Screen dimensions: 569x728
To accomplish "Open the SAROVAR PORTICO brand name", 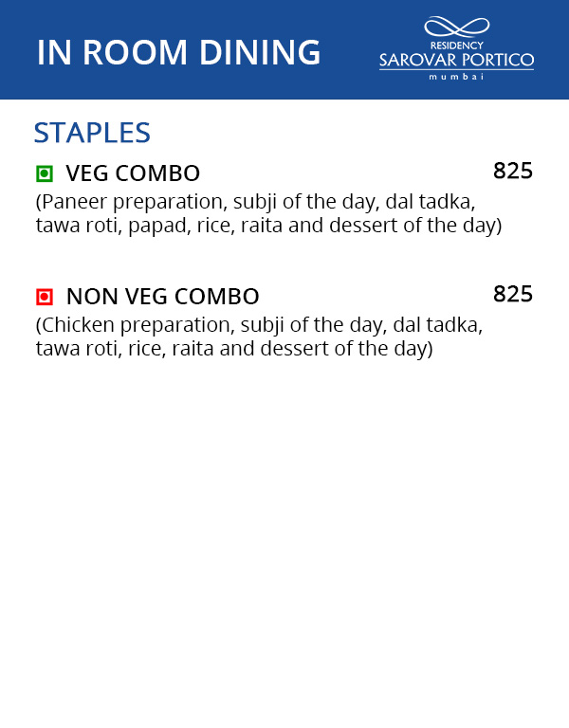I will tap(456, 61).
